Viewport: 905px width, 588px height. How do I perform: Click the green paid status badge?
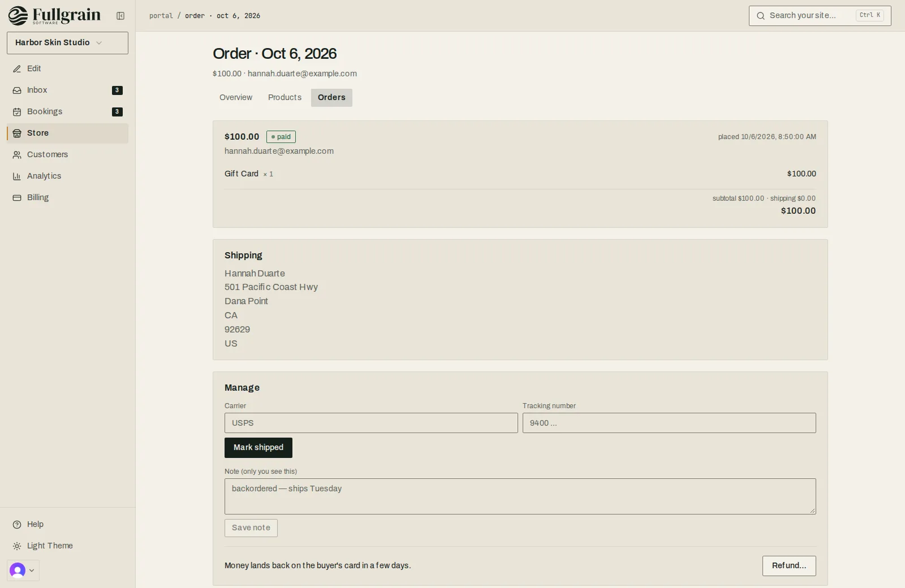281,137
